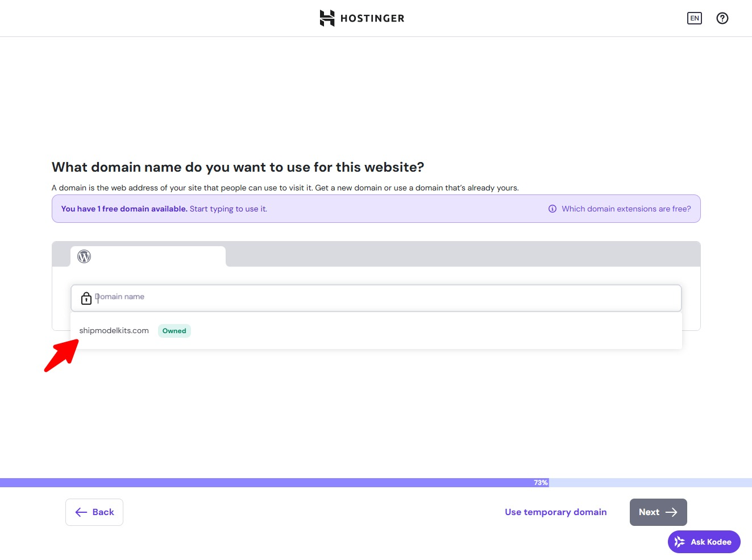
Task: Open the EN language selector
Action: 694,18
